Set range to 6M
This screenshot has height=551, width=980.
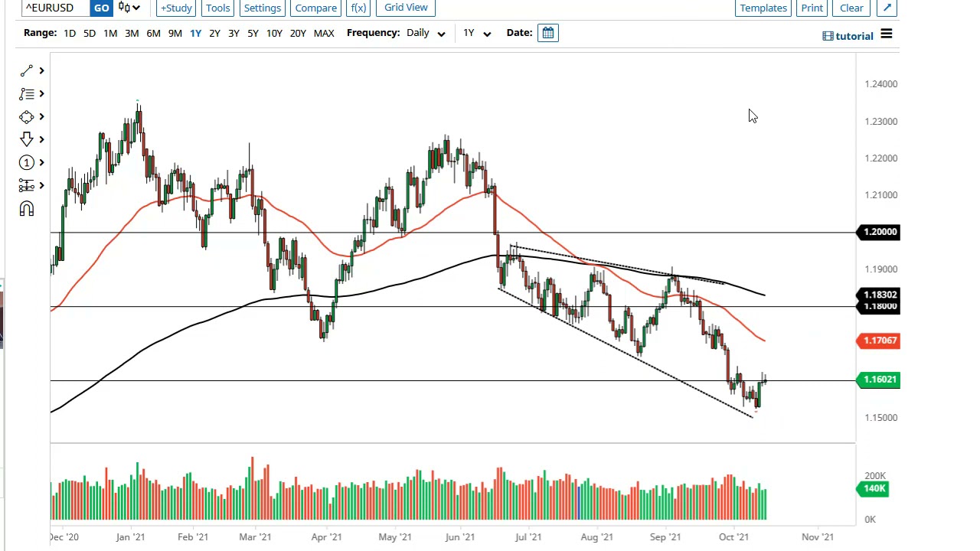153,33
